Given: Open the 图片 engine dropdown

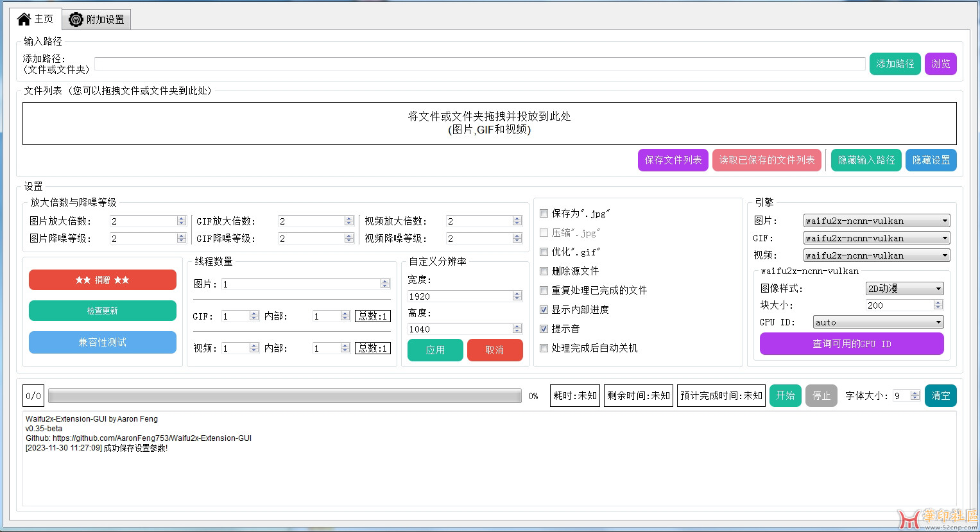Looking at the screenshot, I should click(x=877, y=221).
